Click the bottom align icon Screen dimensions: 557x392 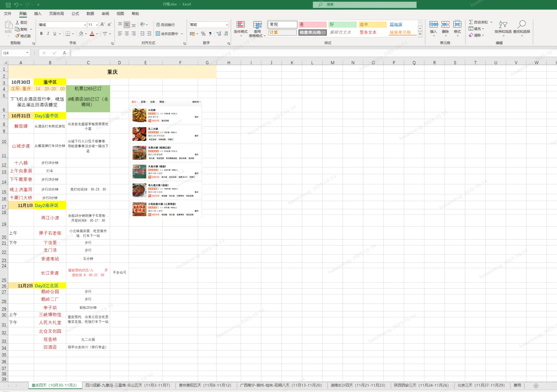[x=134, y=25]
